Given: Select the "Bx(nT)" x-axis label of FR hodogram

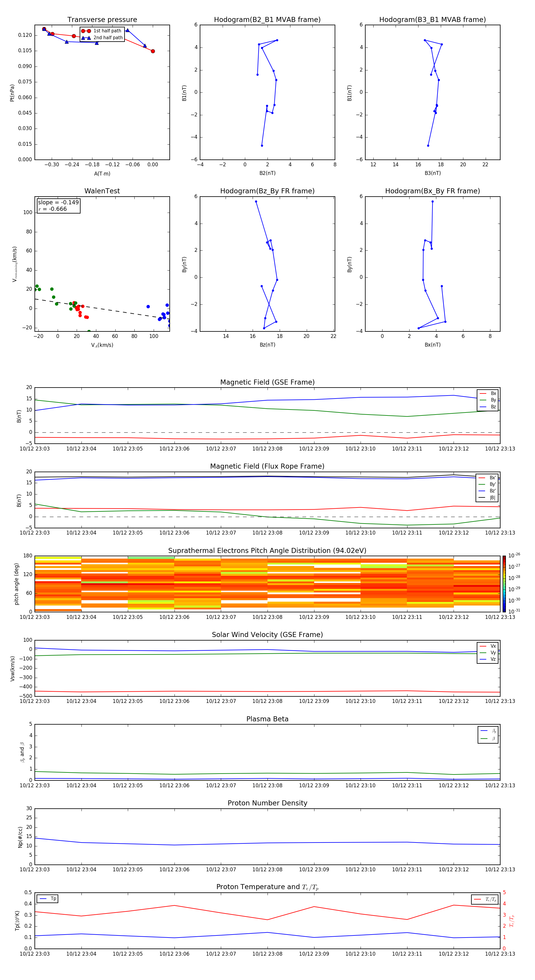Looking at the screenshot, I should [x=432, y=345].
